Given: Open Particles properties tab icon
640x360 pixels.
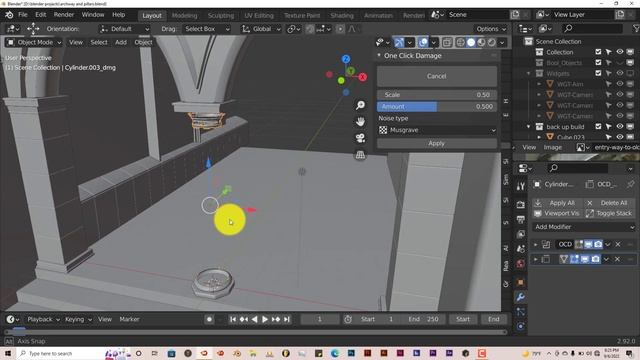Looking at the screenshot, I should pos(520,312).
